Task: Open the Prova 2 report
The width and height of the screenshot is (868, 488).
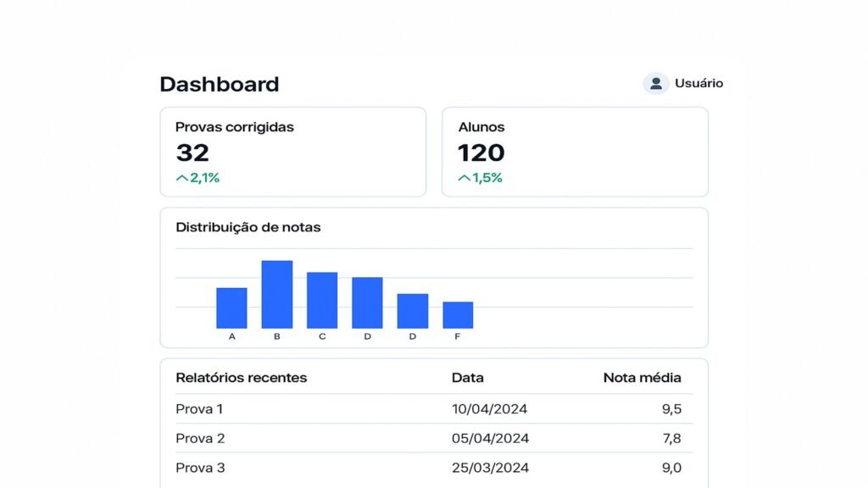Action: [x=200, y=438]
